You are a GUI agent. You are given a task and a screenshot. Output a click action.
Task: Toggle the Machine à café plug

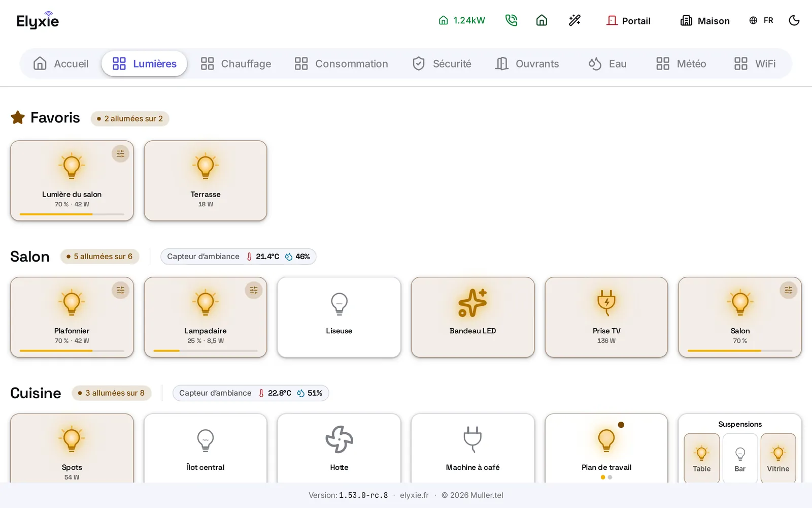472,449
